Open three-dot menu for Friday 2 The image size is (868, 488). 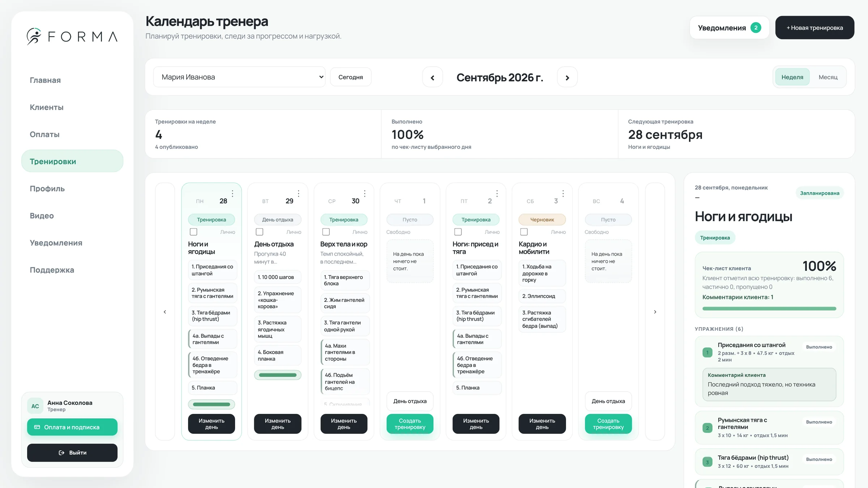tap(497, 193)
